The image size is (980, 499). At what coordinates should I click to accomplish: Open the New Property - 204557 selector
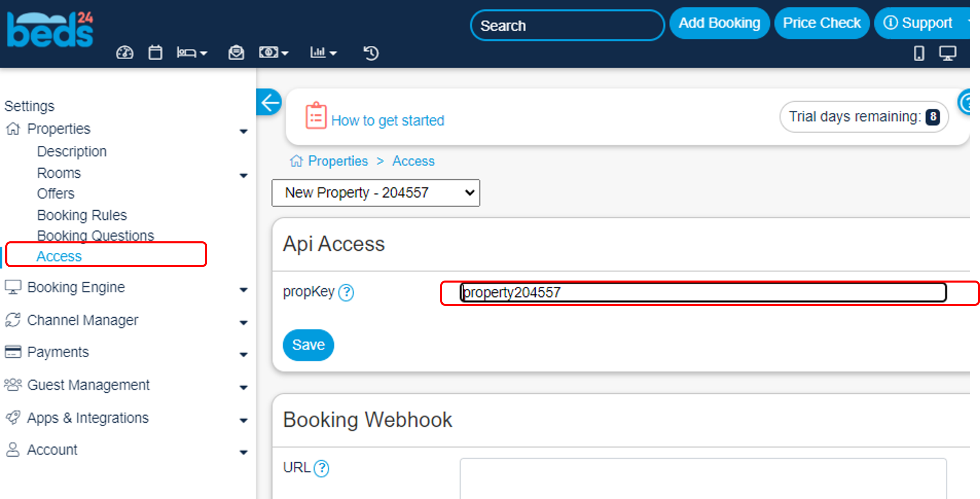[x=375, y=193]
